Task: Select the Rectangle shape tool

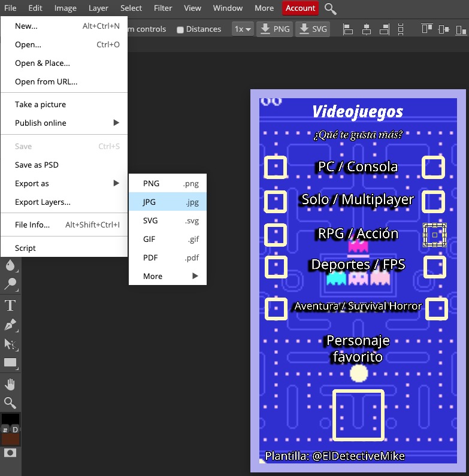Action: [10, 362]
